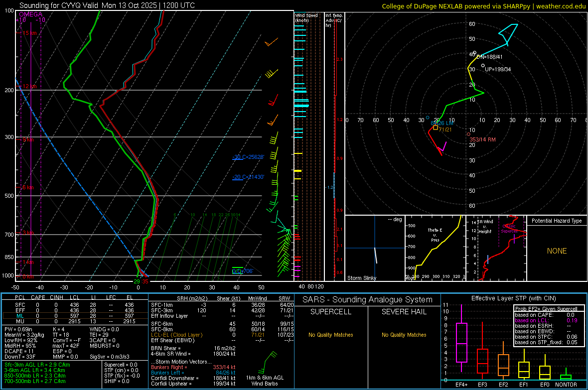
Task: Select the SFC parcel row in the parcel table
Action: tap(75, 305)
